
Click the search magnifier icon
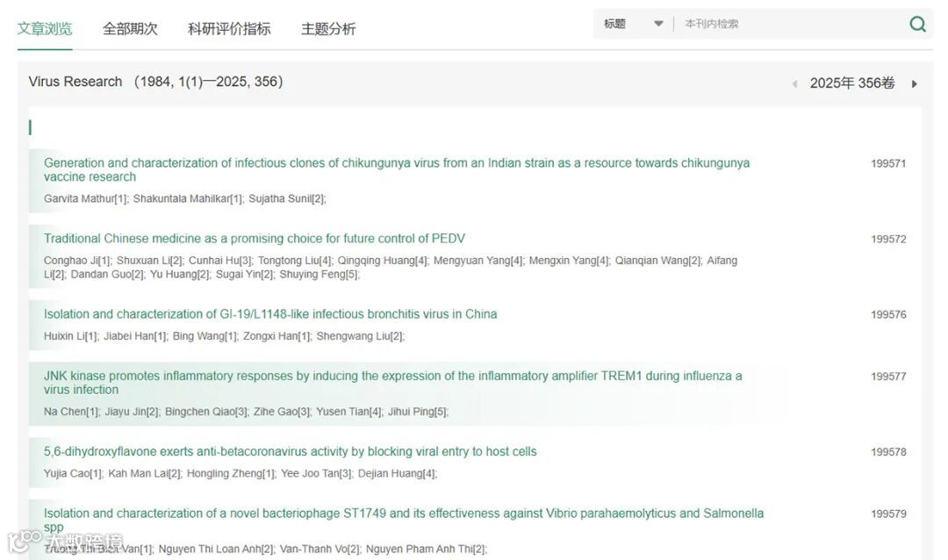[917, 25]
